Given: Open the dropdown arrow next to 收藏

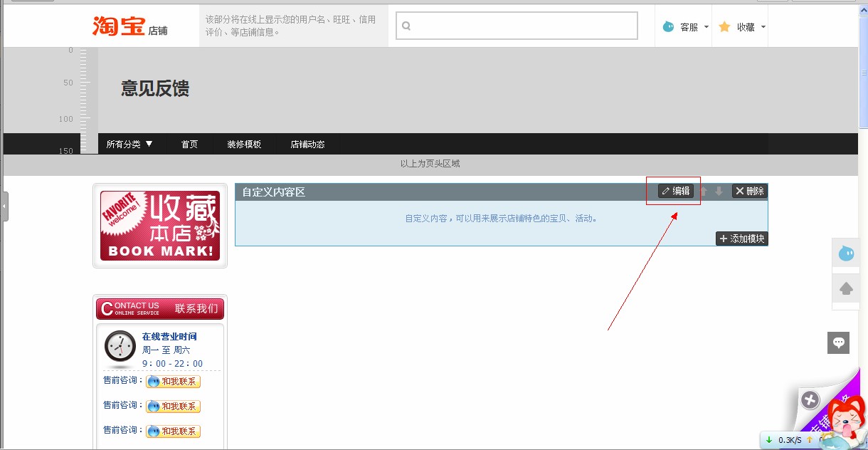Looking at the screenshot, I should pos(763,26).
